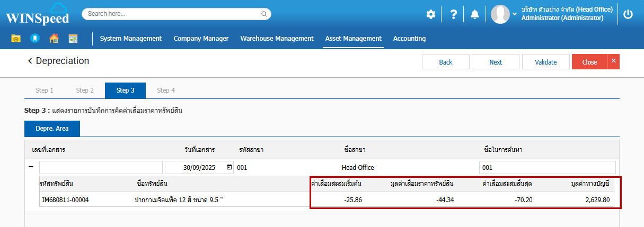Collapse the document row with minus
Screen dimensions: 644x227
pyautogui.click(x=31, y=167)
